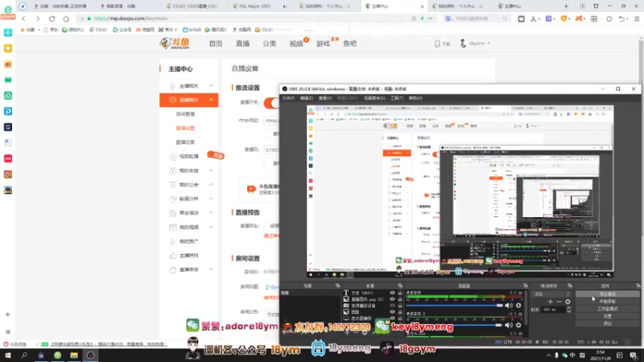Click the 停止推流 button in OBS controls
Image resolution: width=644 pixels, height=362 pixels.
click(608, 294)
